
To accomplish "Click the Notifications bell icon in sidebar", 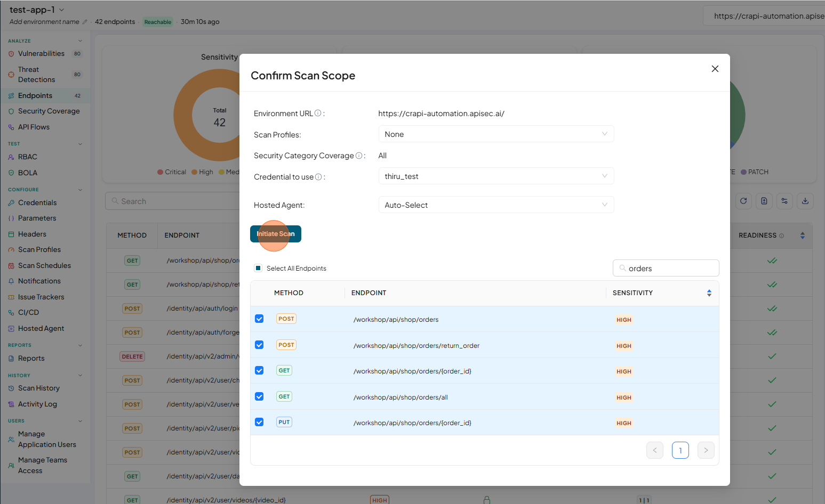I will click(11, 281).
